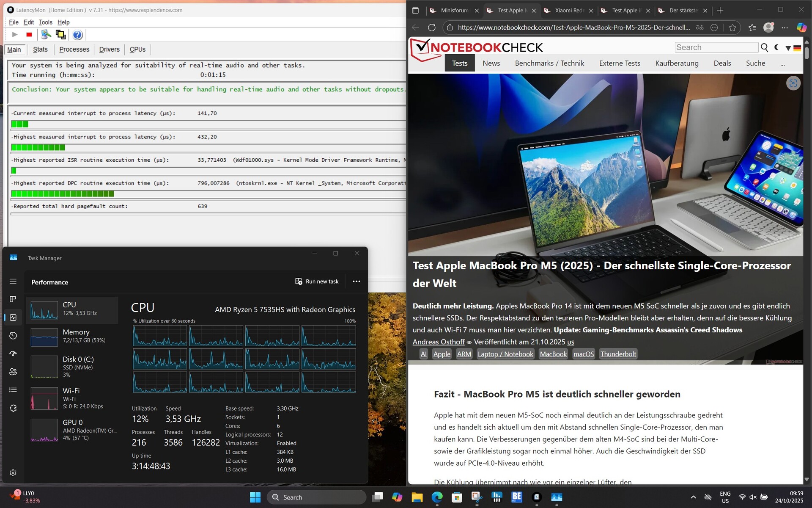
Task: Open Task Manager three-dot more options
Action: point(356,282)
